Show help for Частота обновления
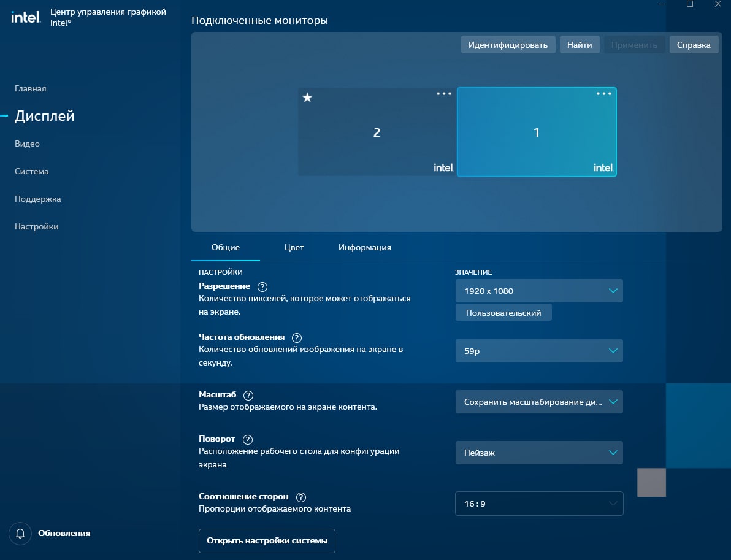The image size is (731, 560). tap(296, 337)
